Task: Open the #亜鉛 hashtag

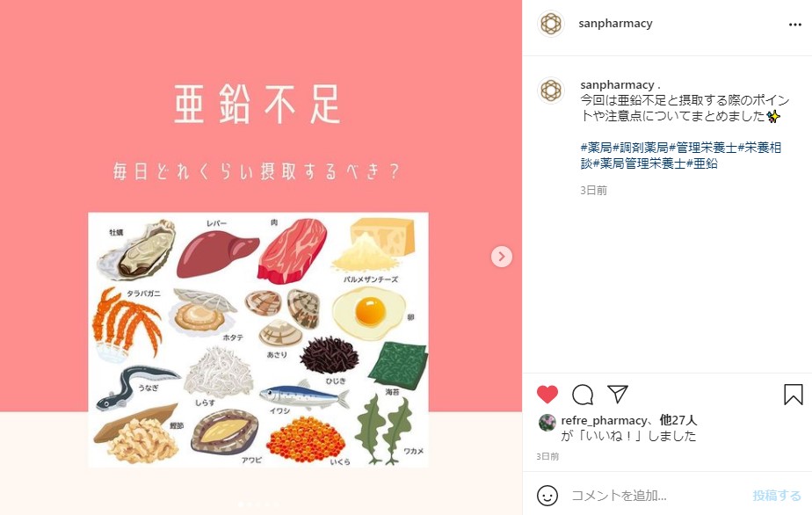Action: (702, 163)
